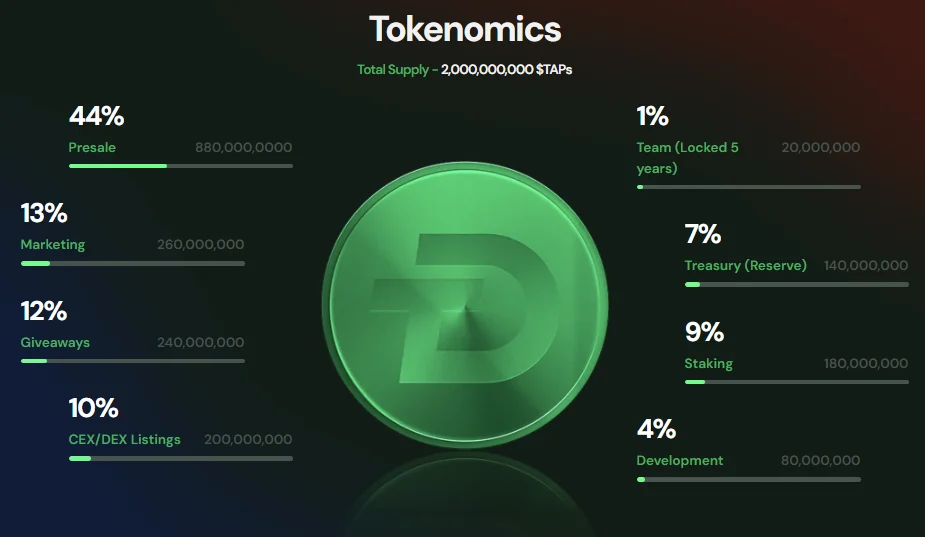Click the Presale progress bar
This screenshot has height=537, width=925.
[180, 165]
